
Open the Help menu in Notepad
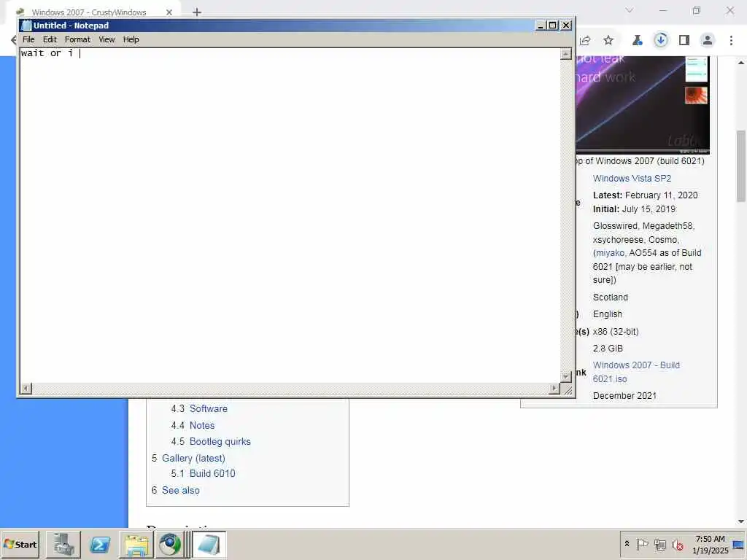point(131,39)
